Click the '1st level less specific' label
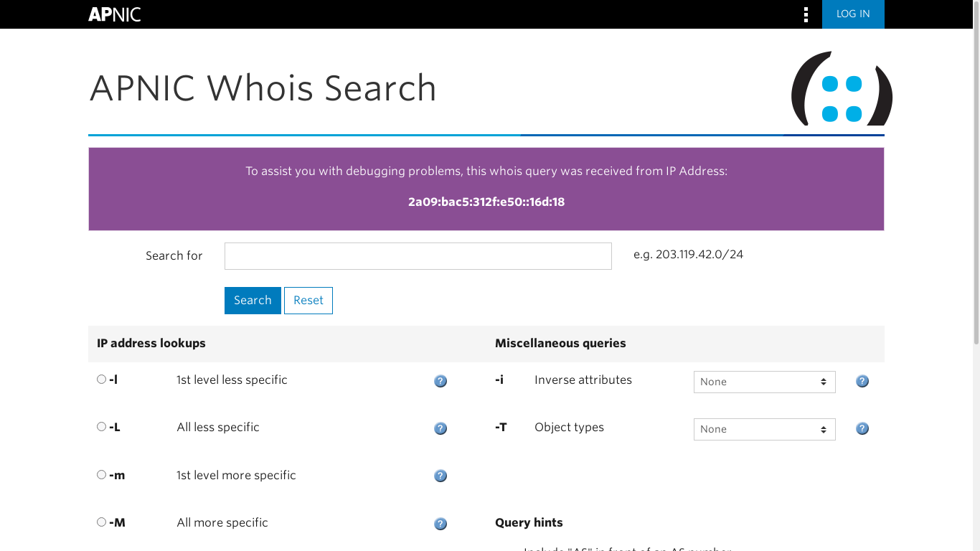 (232, 380)
